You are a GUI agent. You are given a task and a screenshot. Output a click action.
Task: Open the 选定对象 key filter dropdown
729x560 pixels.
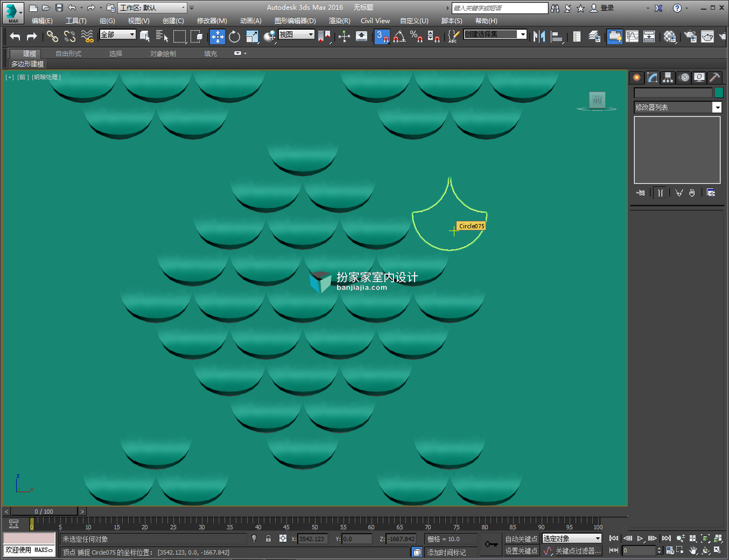tap(572, 538)
